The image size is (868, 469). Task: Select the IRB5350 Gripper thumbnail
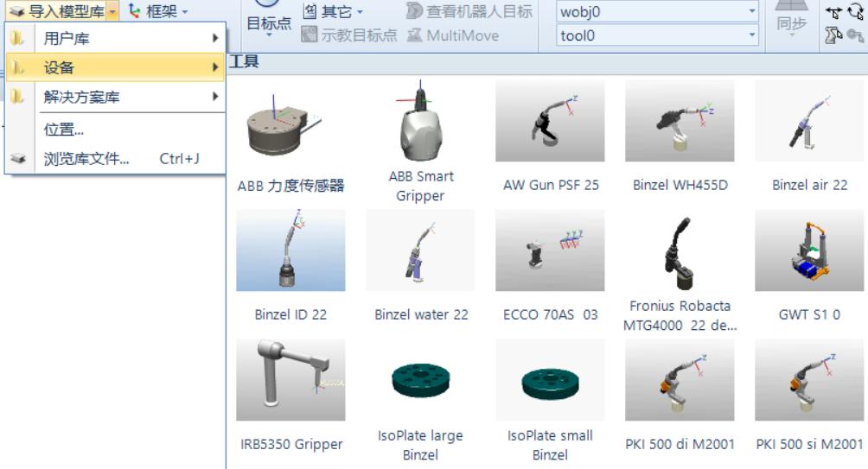tap(290, 380)
